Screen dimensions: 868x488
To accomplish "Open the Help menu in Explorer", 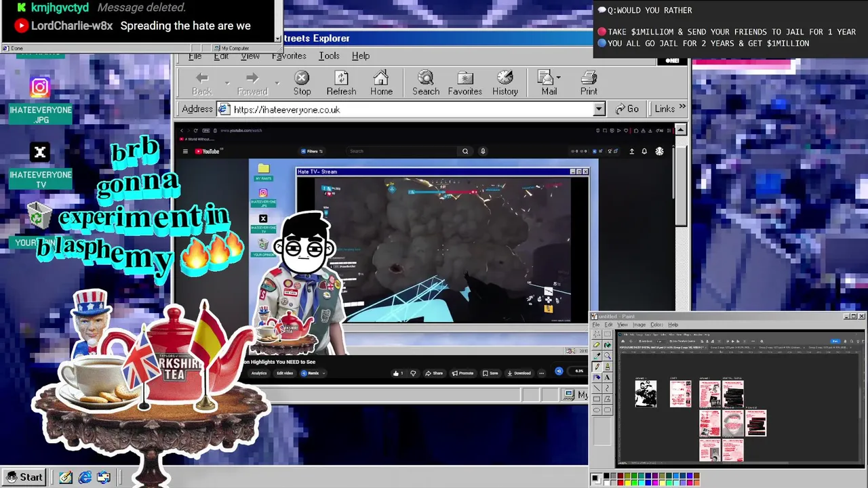I will [x=361, y=56].
